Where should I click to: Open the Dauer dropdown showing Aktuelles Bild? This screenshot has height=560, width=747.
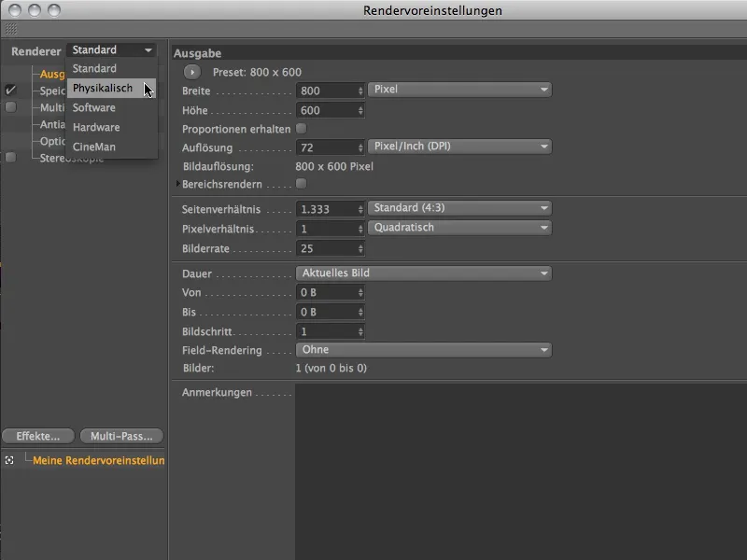424,273
